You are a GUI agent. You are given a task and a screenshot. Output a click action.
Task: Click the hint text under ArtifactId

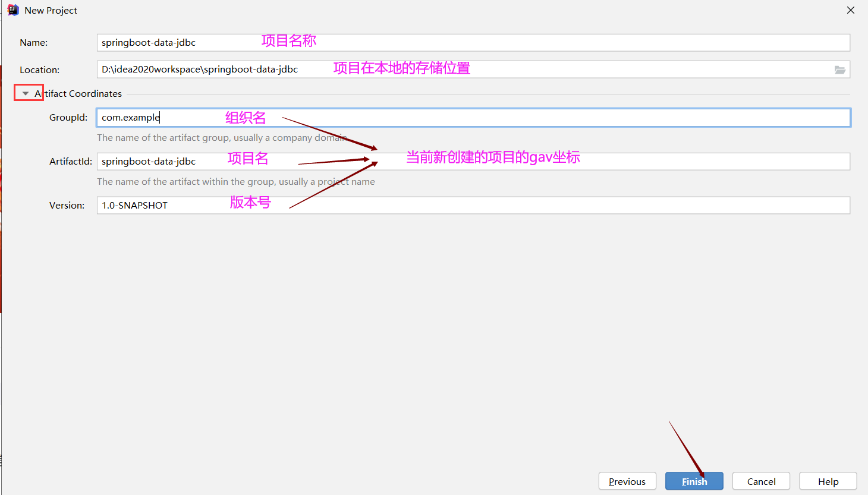(235, 181)
